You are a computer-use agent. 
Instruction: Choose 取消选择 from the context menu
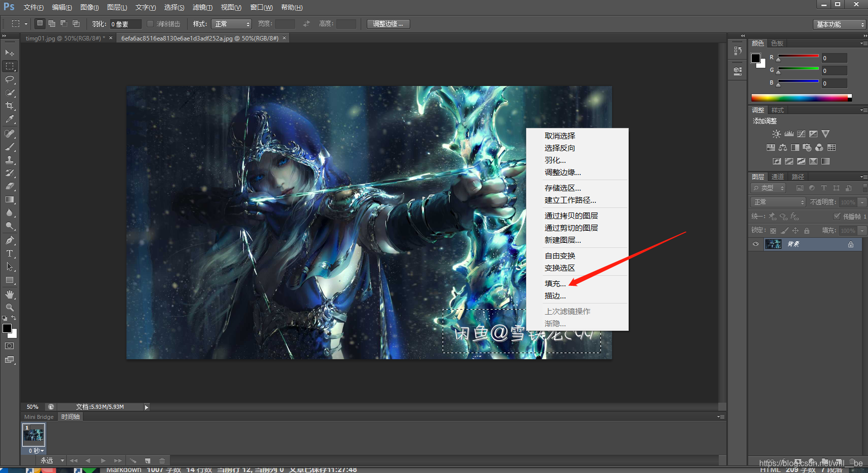tap(559, 136)
